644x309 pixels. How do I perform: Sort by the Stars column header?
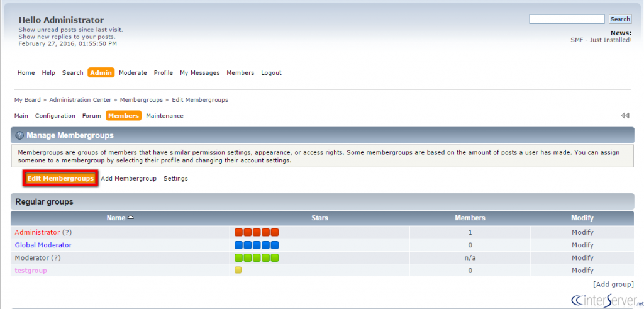click(319, 218)
